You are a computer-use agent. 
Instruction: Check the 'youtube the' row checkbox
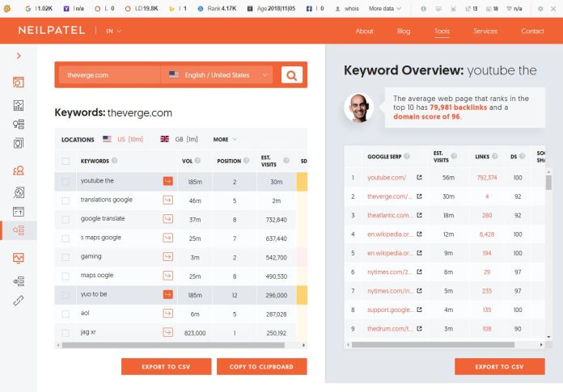pyautogui.click(x=66, y=182)
